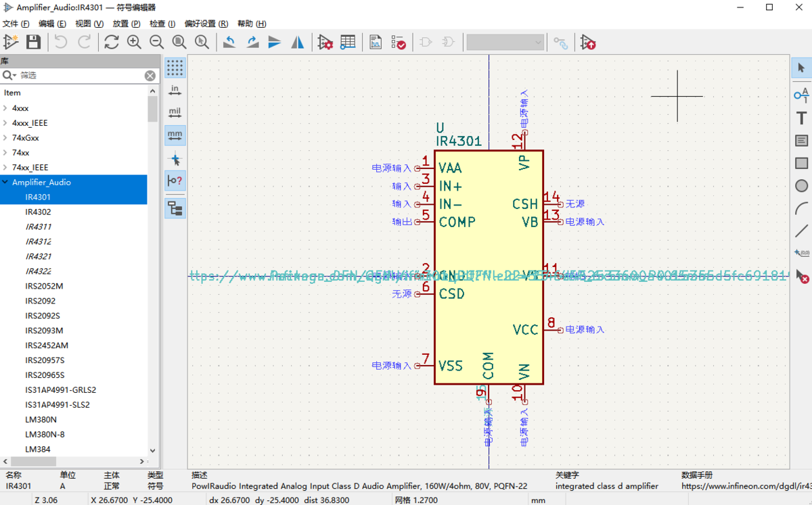Zoom to fit the symbol view
The image size is (812, 505).
pos(179,42)
